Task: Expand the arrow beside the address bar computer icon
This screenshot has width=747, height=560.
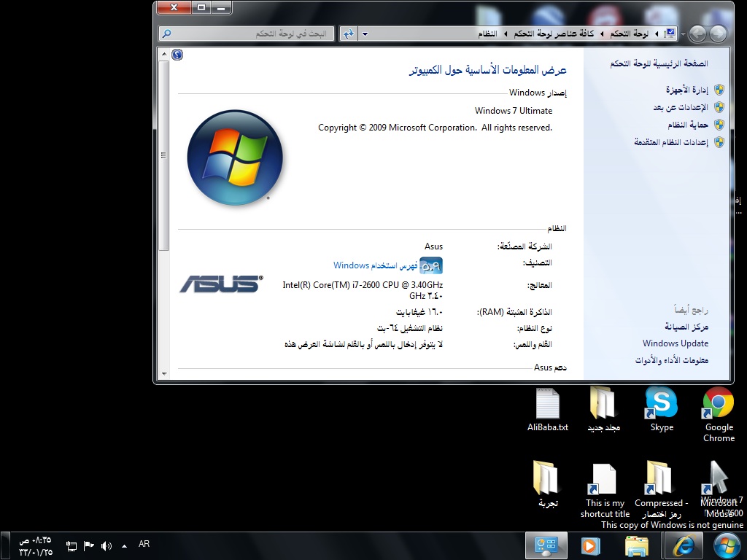Action: click(x=657, y=34)
